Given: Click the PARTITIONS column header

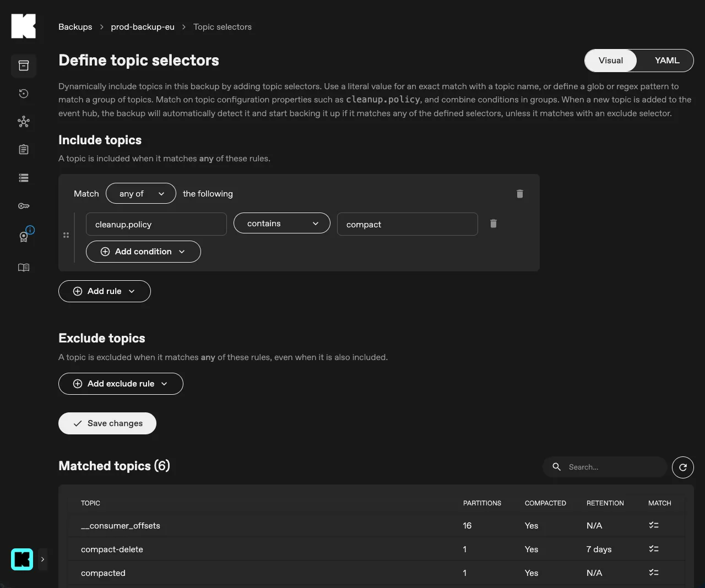Looking at the screenshot, I should (482, 503).
